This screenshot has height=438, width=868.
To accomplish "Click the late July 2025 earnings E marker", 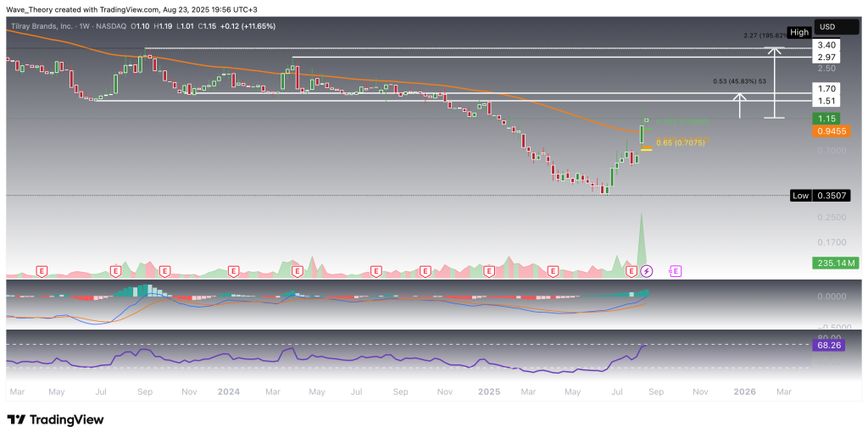I will [632, 271].
